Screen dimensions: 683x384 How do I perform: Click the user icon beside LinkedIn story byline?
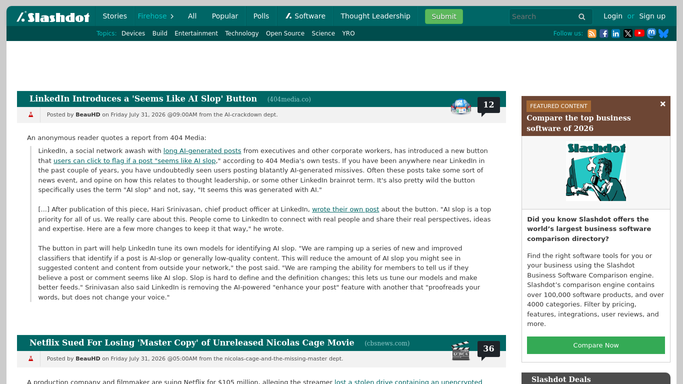coord(30,115)
